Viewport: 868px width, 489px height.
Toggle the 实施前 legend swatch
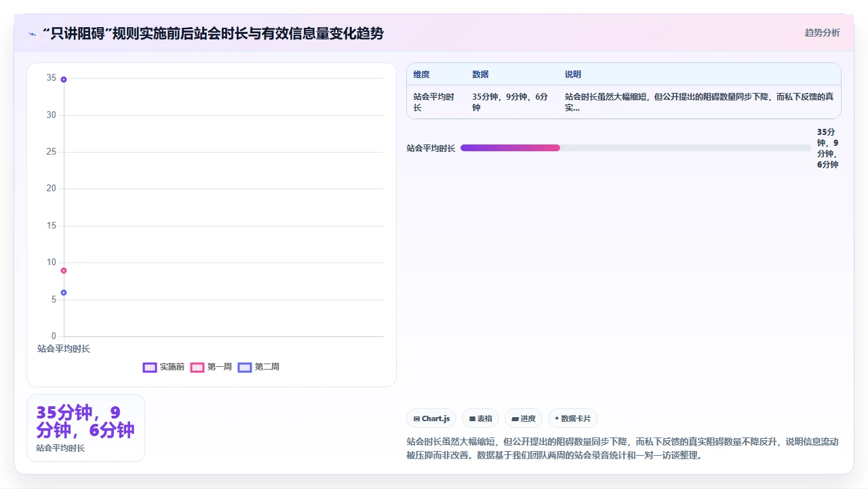point(150,367)
